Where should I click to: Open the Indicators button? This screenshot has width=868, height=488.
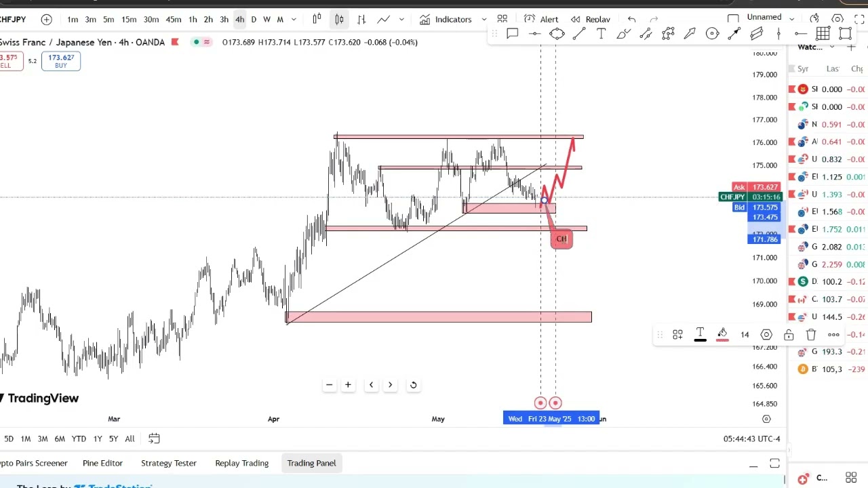(446, 20)
